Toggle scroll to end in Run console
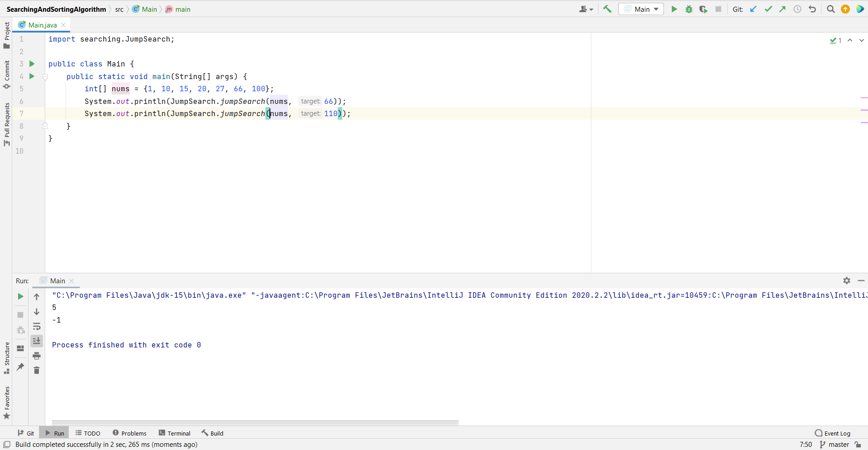 37,341
